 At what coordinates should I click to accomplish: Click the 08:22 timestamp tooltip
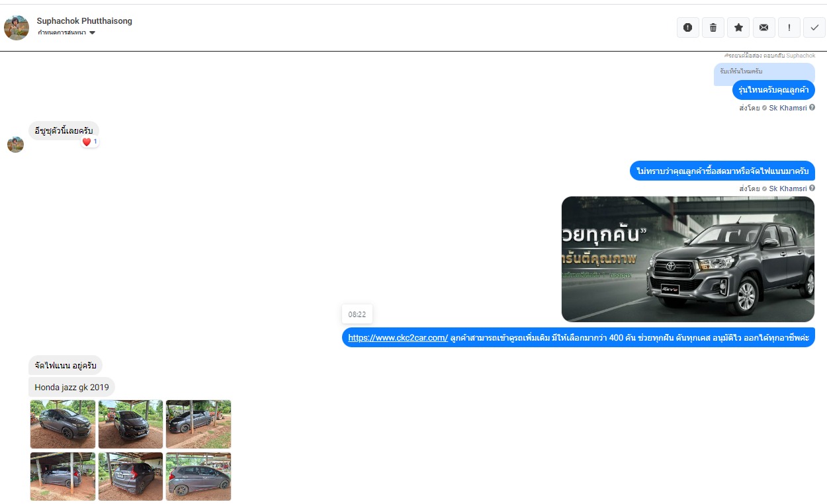click(x=357, y=314)
